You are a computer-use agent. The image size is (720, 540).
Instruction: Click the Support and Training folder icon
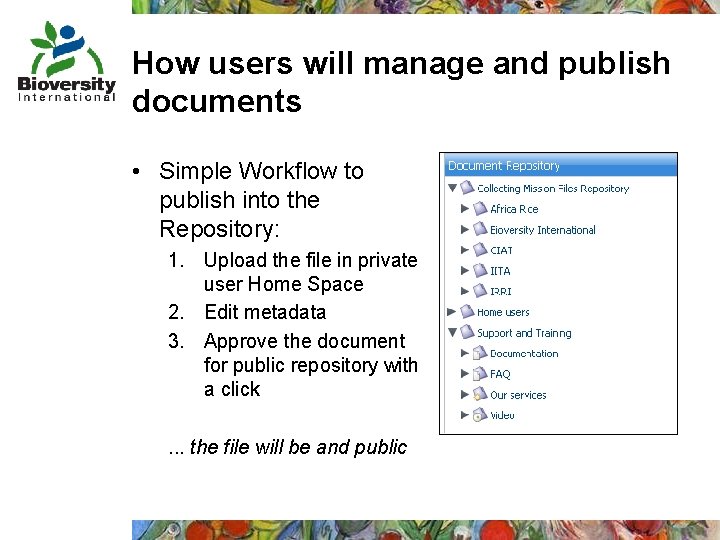pyautogui.click(x=467, y=332)
